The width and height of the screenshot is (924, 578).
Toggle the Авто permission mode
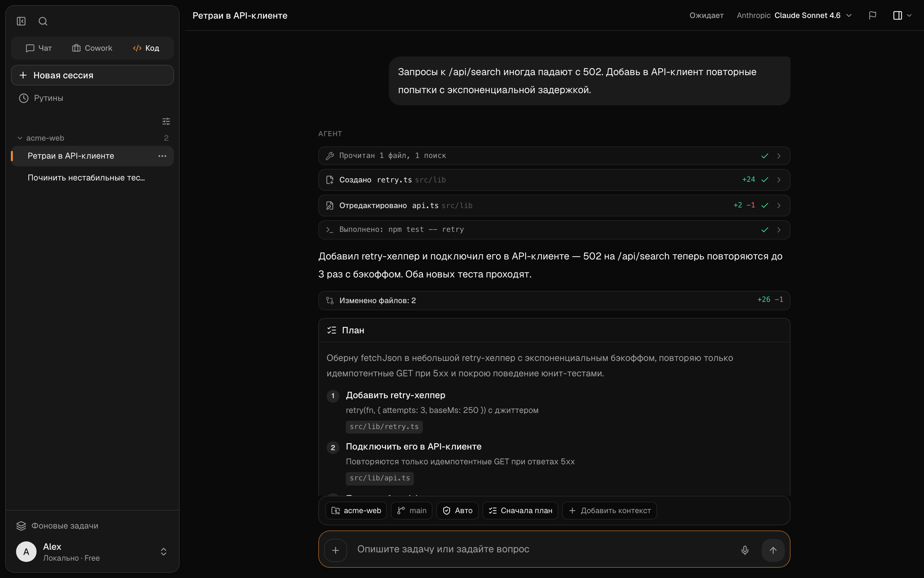click(457, 510)
